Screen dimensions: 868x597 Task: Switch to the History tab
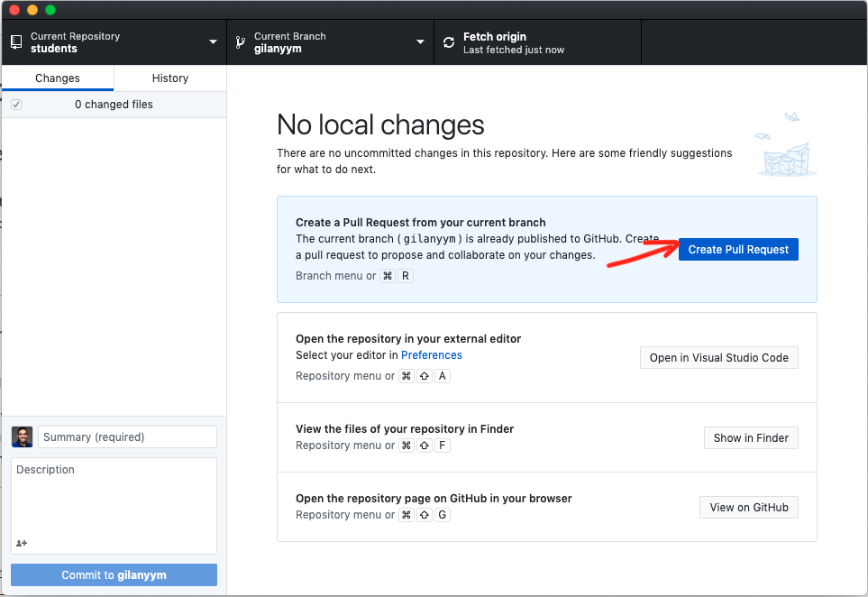click(x=170, y=78)
